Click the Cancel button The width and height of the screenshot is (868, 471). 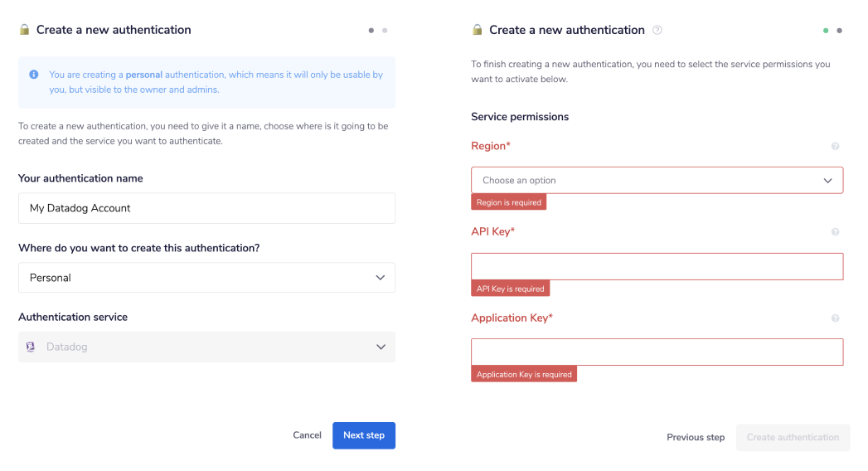pyautogui.click(x=307, y=435)
